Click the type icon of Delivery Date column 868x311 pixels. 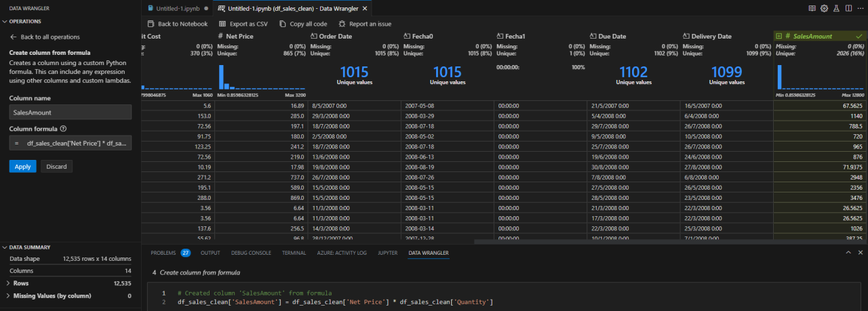click(x=686, y=36)
